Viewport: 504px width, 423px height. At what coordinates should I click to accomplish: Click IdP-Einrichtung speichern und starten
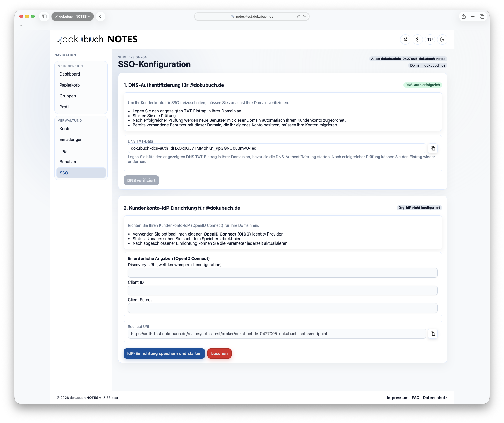(x=164, y=353)
